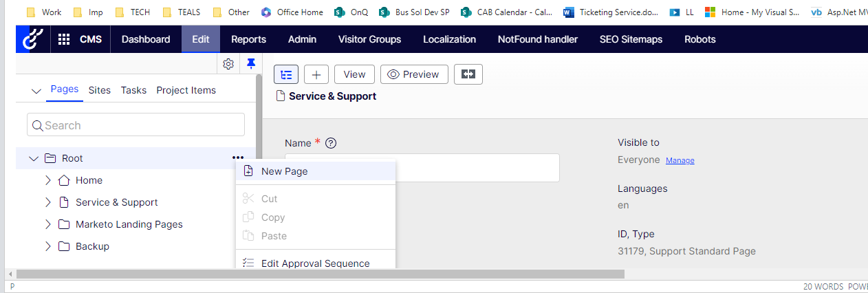The width and height of the screenshot is (868, 293).
Task: Click the Preview eye button
Action: pyautogui.click(x=414, y=74)
